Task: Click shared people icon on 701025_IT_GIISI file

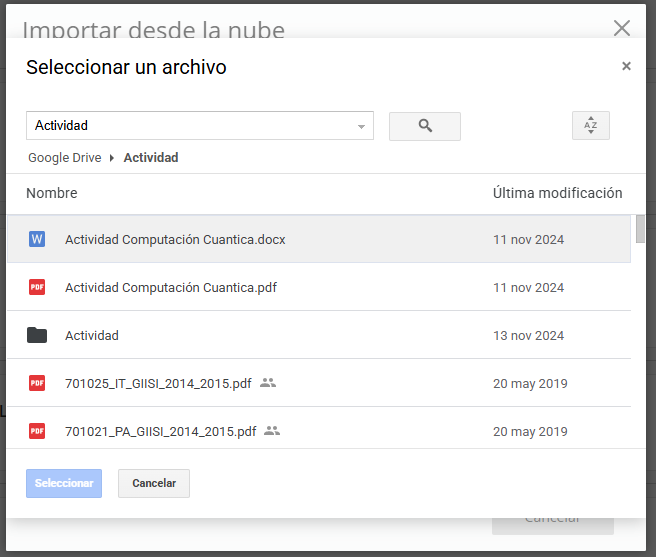Action: [267, 383]
